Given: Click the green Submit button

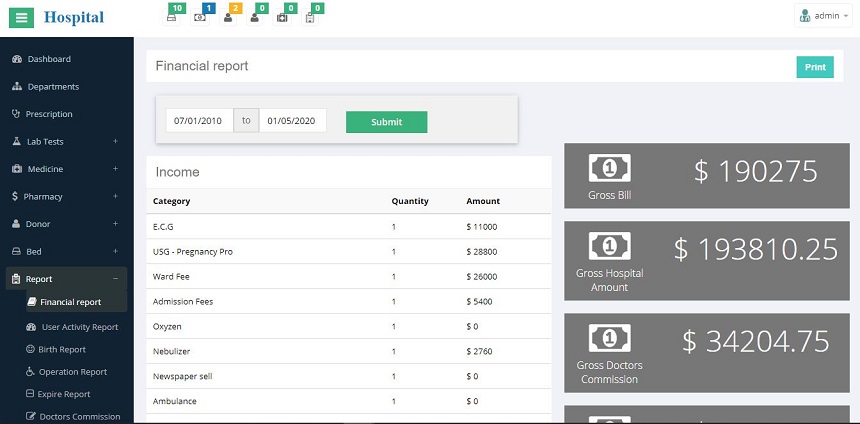Looking at the screenshot, I should (x=387, y=122).
